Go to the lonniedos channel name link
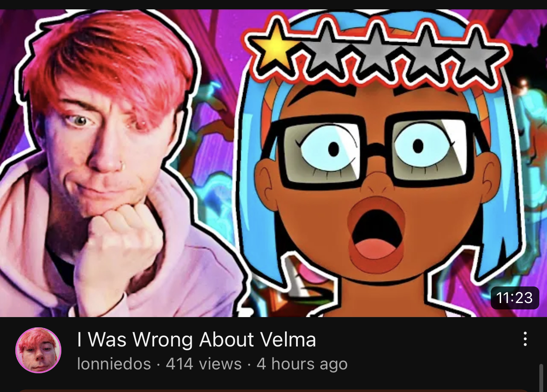Screen dimensions: 547x392 114,364
